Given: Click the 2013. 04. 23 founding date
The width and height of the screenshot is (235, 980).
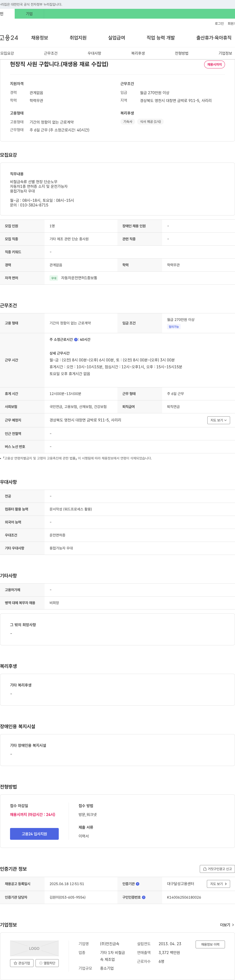Looking at the screenshot, I should pyautogui.click(x=170, y=944).
